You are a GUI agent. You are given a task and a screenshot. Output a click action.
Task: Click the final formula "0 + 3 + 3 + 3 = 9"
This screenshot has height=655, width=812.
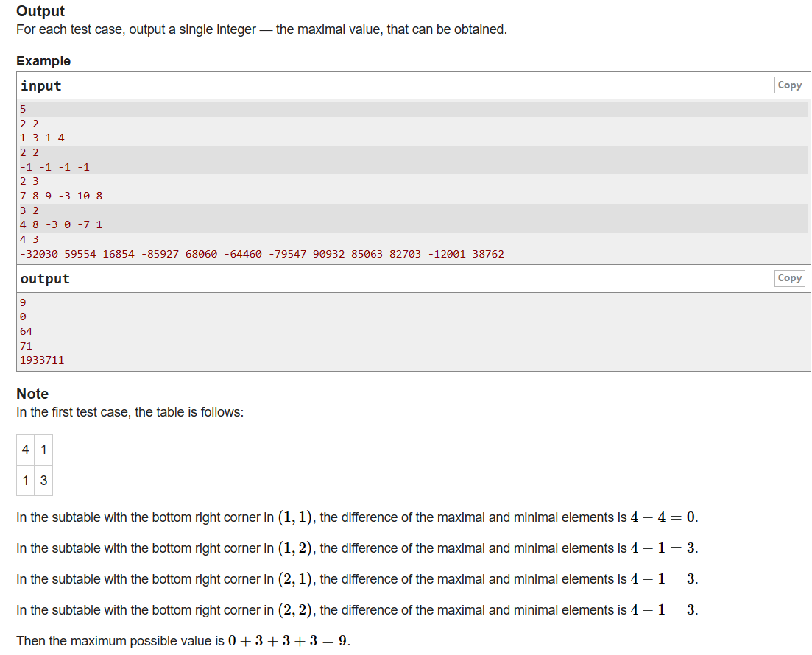pos(289,641)
